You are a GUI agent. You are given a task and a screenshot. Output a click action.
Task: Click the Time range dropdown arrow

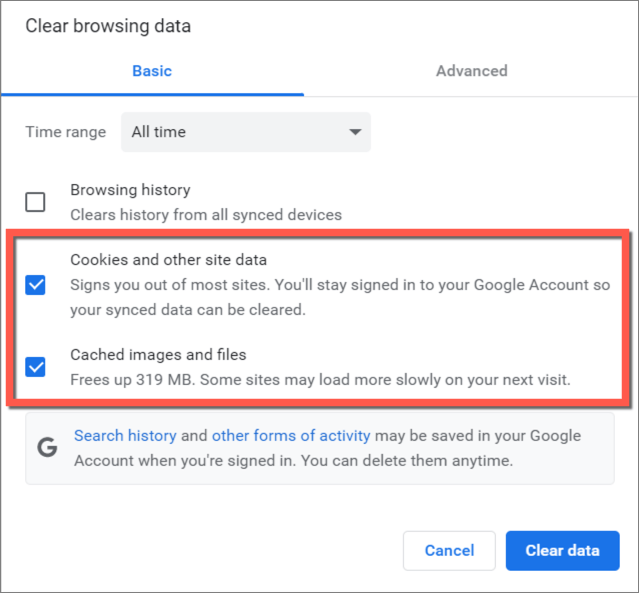(x=355, y=132)
